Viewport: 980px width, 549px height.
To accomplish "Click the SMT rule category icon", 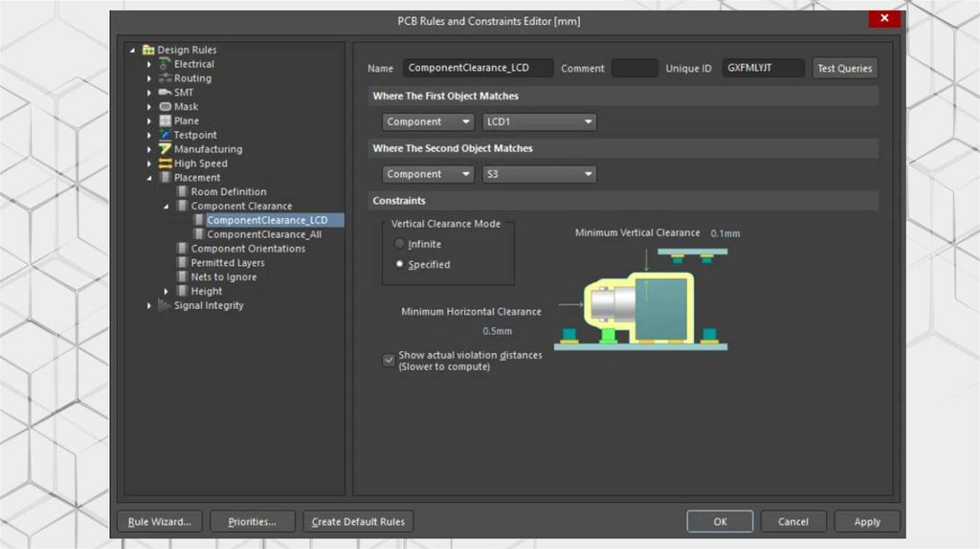I will point(166,93).
